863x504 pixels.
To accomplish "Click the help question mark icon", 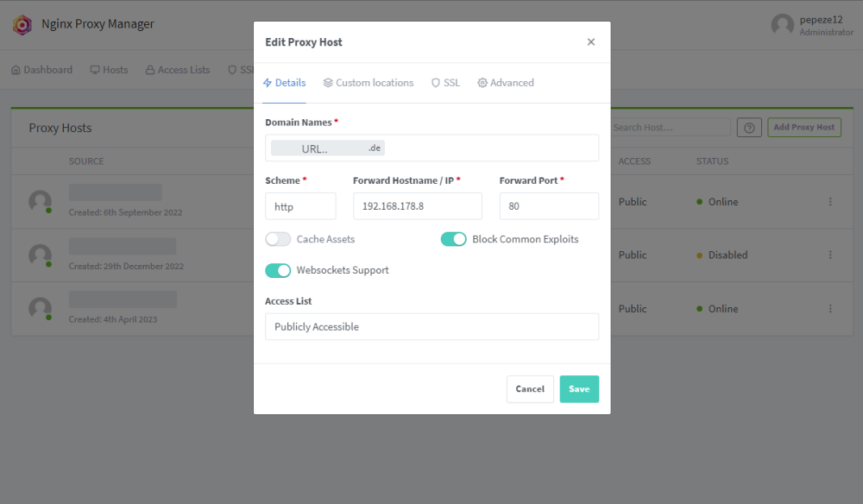I will click(x=749, y=128).
